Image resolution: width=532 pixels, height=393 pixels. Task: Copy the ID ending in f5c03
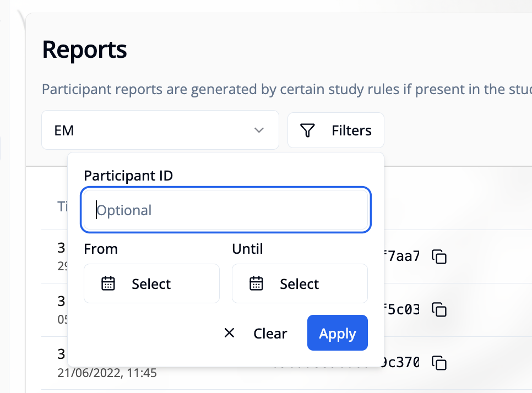(439, 310)
